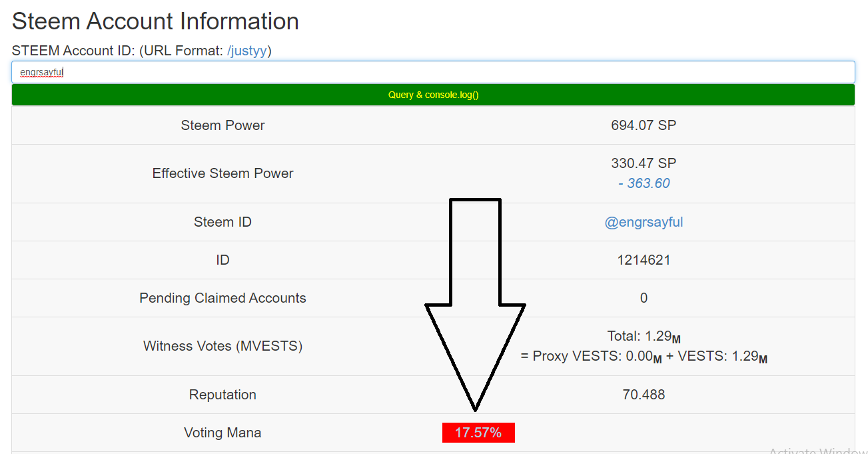Select the Effective Steem Power label
868x454 pixels.
[x=222, y=173]
